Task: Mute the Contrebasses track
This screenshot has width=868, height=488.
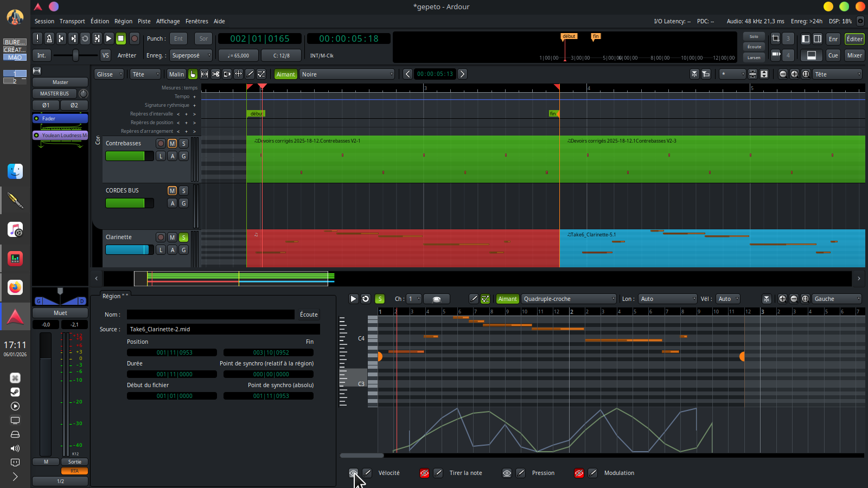Action: [x=172, y=144]
